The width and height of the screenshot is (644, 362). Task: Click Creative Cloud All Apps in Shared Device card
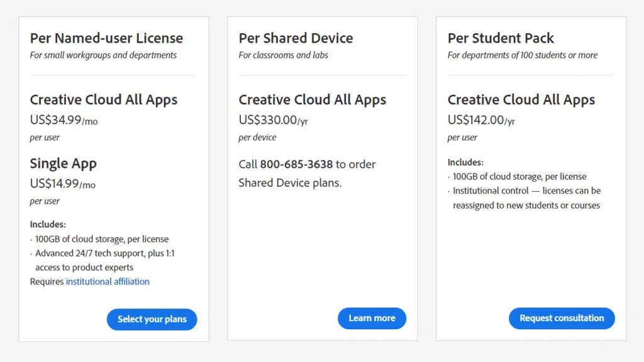(312, 100)
